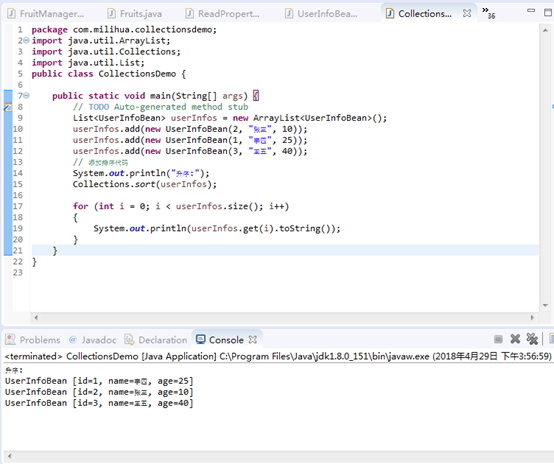Open the Declaration view tab
This screenshot has height=464, width=554.
(x=156, y=340)
